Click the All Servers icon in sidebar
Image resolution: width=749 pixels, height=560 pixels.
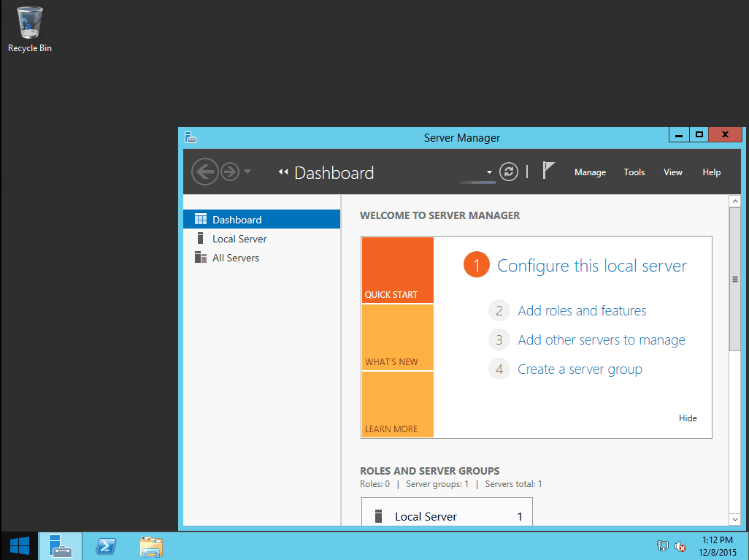[201, 257]
